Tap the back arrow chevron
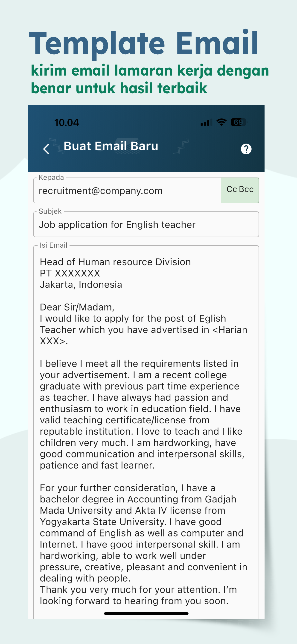This screenshot has height=644, width=297. click(46, 149)
